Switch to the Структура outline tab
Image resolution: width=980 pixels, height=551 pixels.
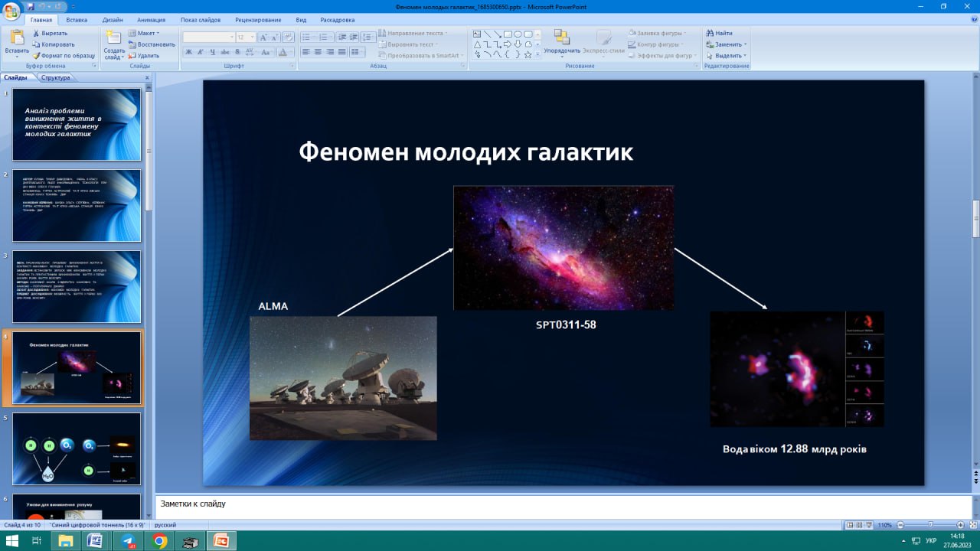56,77
